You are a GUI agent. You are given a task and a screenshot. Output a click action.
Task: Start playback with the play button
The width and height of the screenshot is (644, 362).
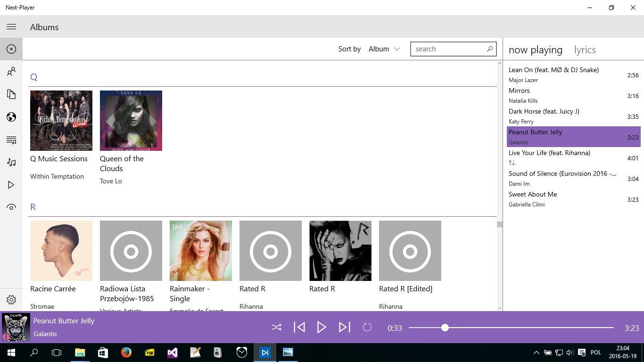pyautogui.click(x=322, y=327)
